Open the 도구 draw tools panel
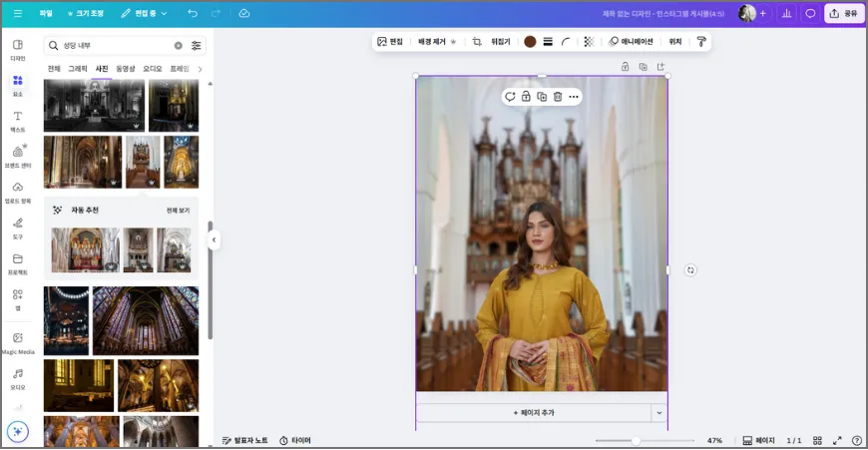Viewport: 868px width, 450px height. click(18, 228)
